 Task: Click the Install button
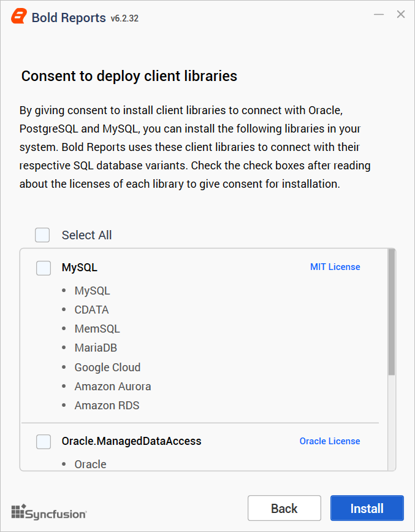pos(367,508)
